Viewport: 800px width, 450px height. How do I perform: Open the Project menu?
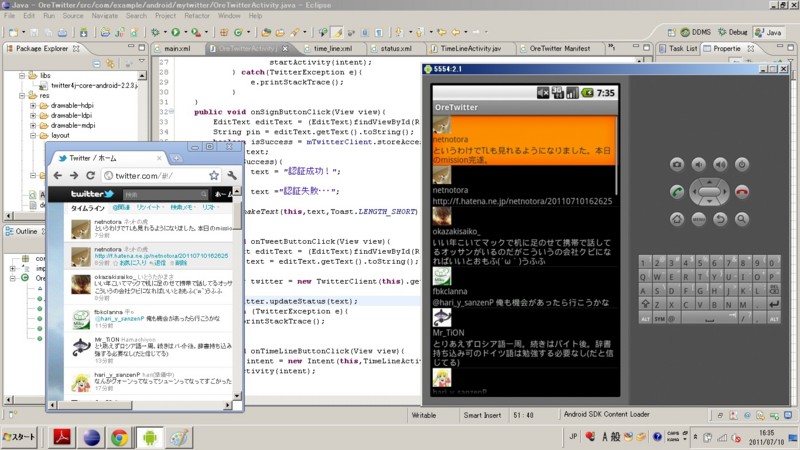click(x=165, y=16)
